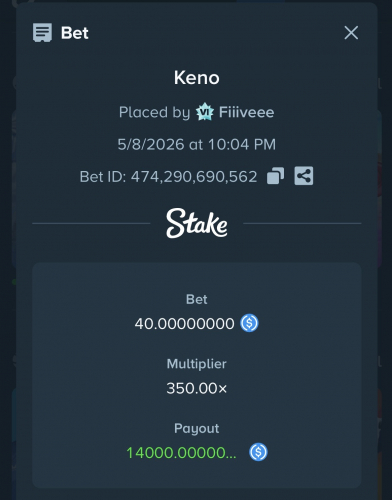
Task: Click the currency coin icon beside the bet amount
Action: 249,323
